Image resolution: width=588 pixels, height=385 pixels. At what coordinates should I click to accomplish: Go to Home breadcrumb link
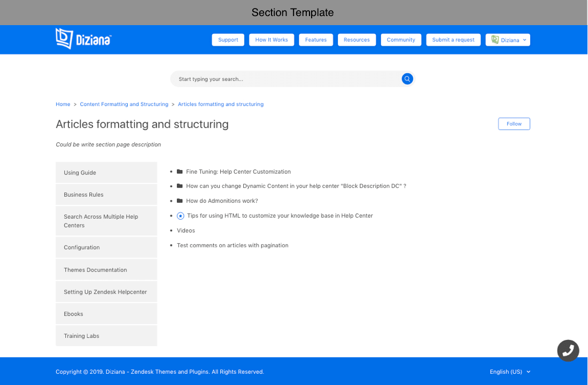[x=63, y=104]
